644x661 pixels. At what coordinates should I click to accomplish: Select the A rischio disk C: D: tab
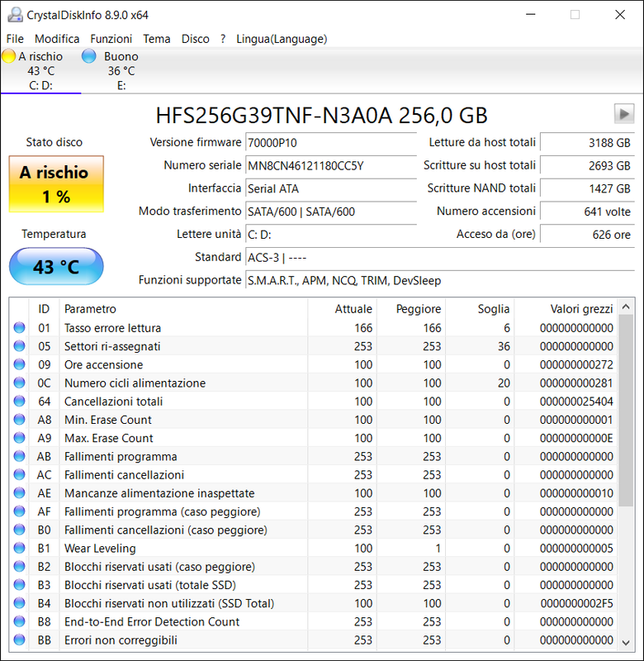coord(40,70)
